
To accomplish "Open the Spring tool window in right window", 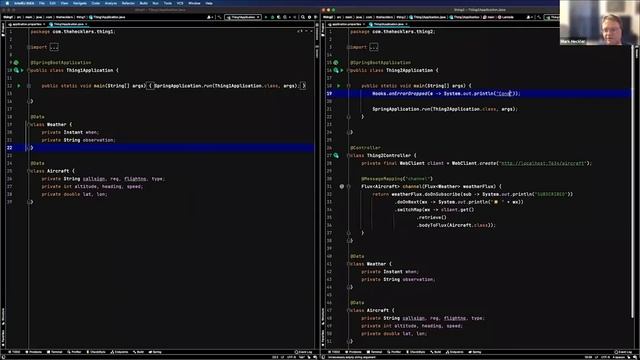I will point(475,352).
